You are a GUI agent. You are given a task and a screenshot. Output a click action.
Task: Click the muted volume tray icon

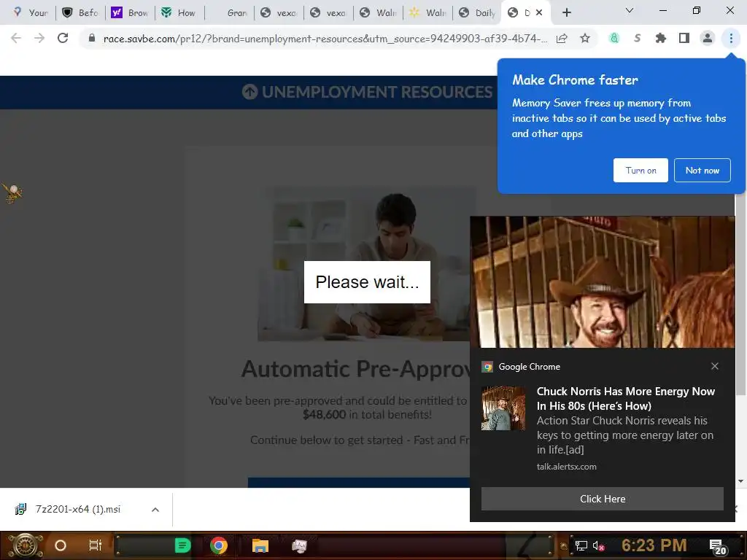(x=598, y=546)
